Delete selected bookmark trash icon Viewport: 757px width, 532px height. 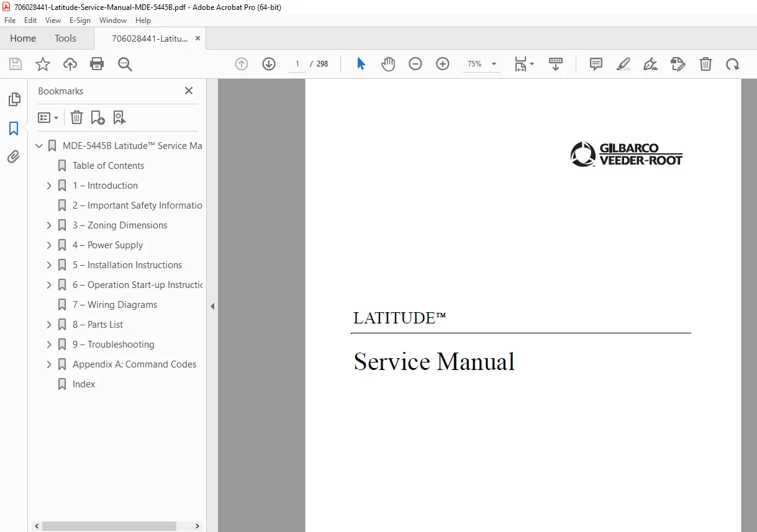(76, 117)
